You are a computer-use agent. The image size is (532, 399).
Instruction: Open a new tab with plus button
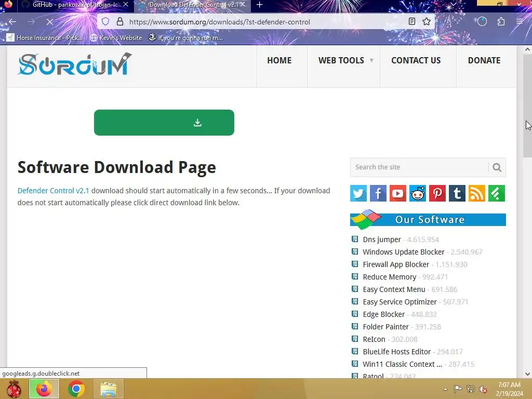point(260,5)
